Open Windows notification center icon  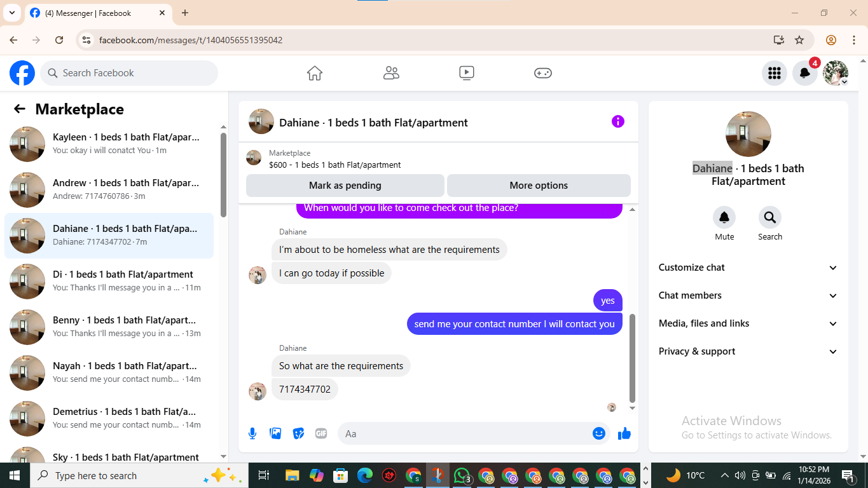tap(848, 475)
